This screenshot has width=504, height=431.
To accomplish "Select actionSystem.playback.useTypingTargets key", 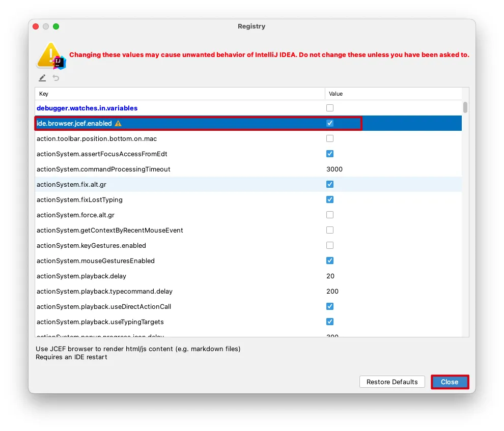I will pyautogui.click(x=100, y=322).
